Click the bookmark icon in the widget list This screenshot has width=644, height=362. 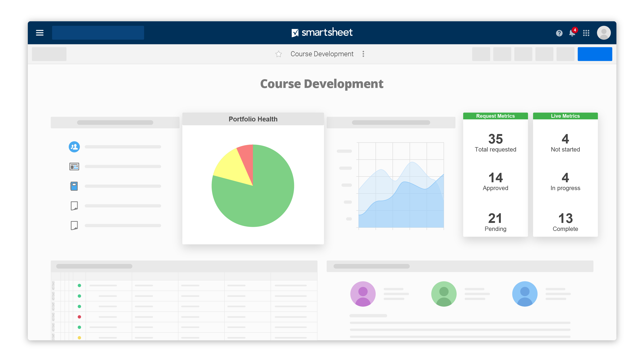coord(74,205)
